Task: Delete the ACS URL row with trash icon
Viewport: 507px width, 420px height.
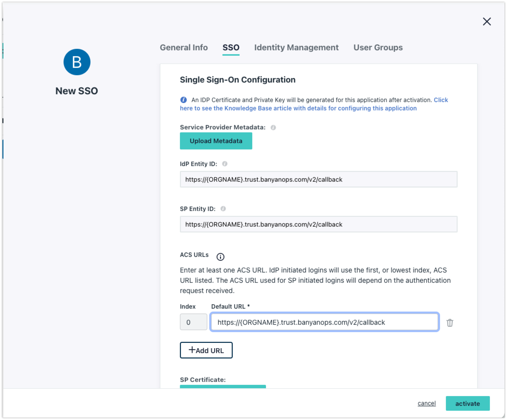Action: (450, 323)
